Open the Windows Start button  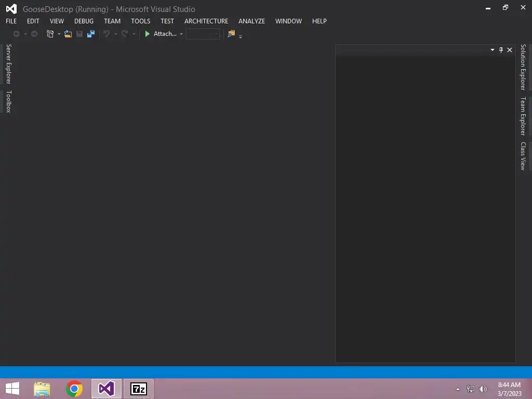pos(12,389)
